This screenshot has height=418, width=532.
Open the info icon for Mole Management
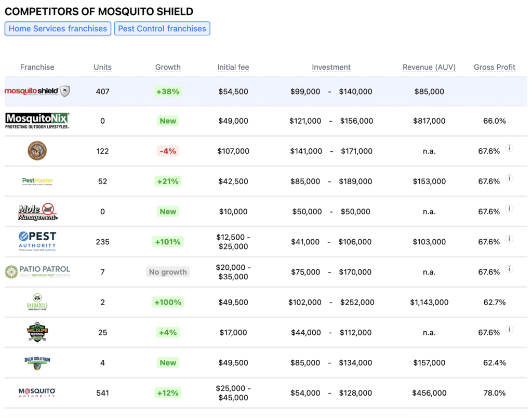(x=509, y=208)
